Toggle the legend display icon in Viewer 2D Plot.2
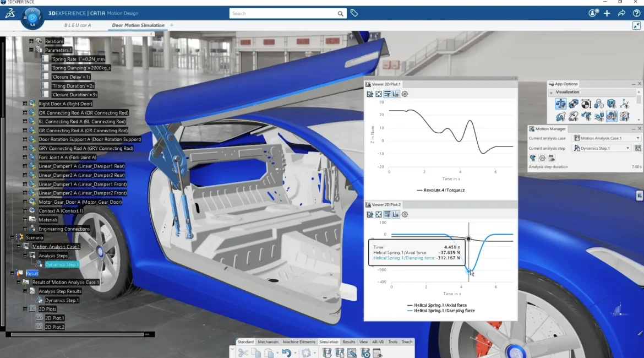The image size is (644, 358). (388, 215)
